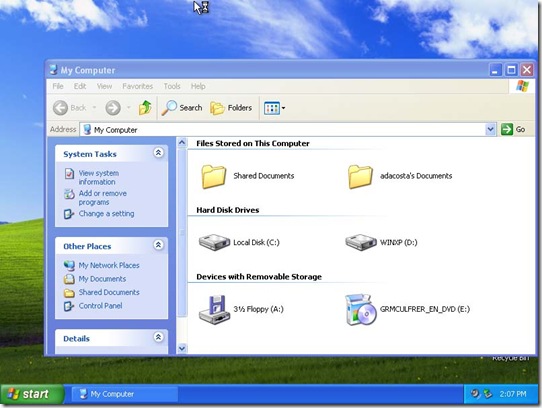Screen dimensions: 542x408
Task: Select the Shared Documents folder icon
Action: tap(214, 176)
